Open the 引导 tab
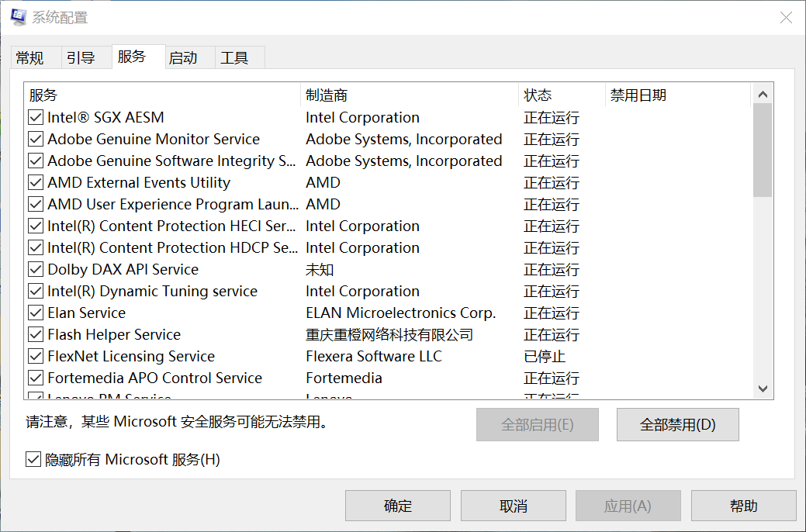The height and width of the screenshot is (532, 806). click(x=80, y=57)
